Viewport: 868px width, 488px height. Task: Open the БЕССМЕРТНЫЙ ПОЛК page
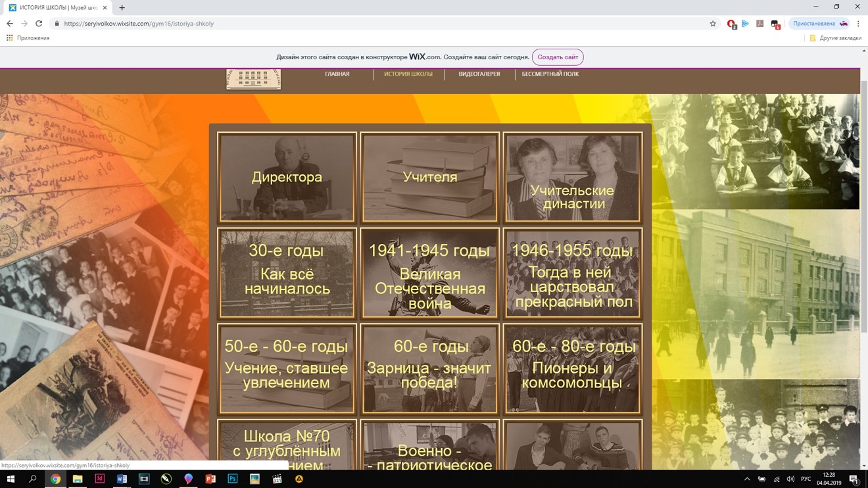click(x=550, y=74)
